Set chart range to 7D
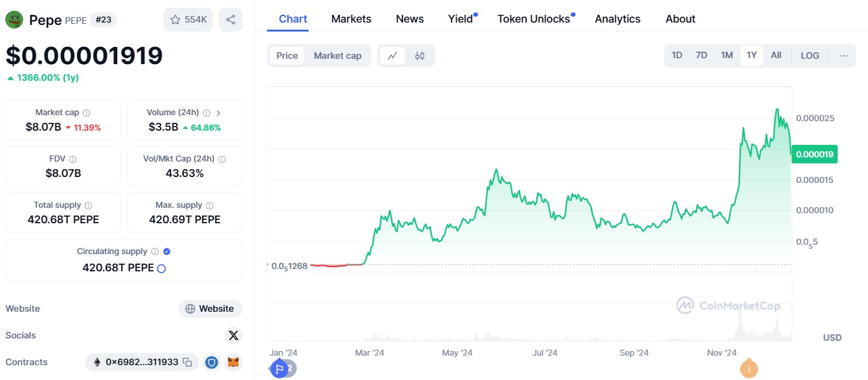Screen dimensions: 868x380 [702, 55]
